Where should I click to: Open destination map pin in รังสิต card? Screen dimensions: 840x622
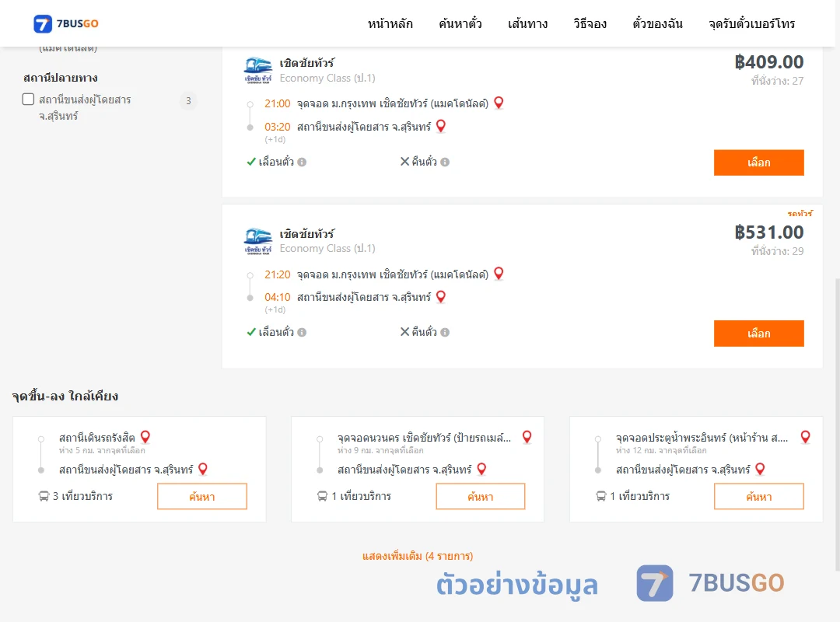pyautogui.click(x=203, y=470)
